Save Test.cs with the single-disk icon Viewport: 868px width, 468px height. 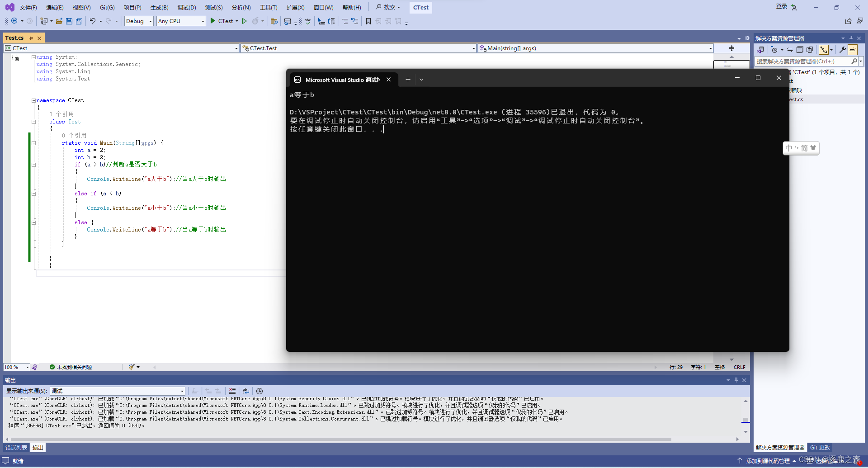tap(69, 21)
